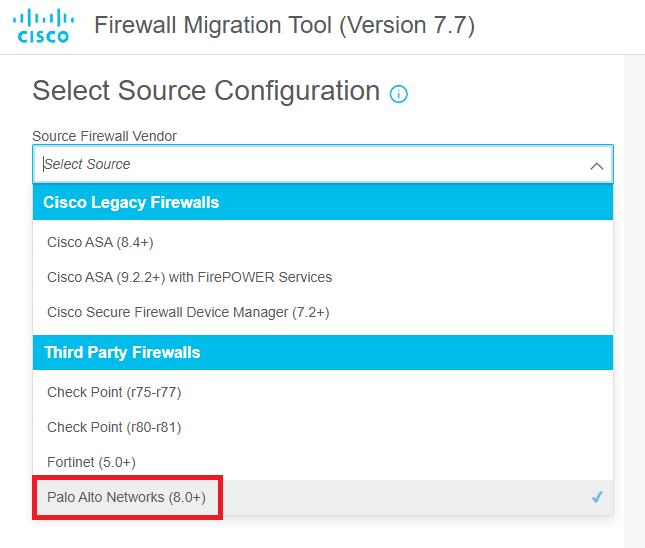
Task: Click the Select Source input field
Action: tap(323, 164)
